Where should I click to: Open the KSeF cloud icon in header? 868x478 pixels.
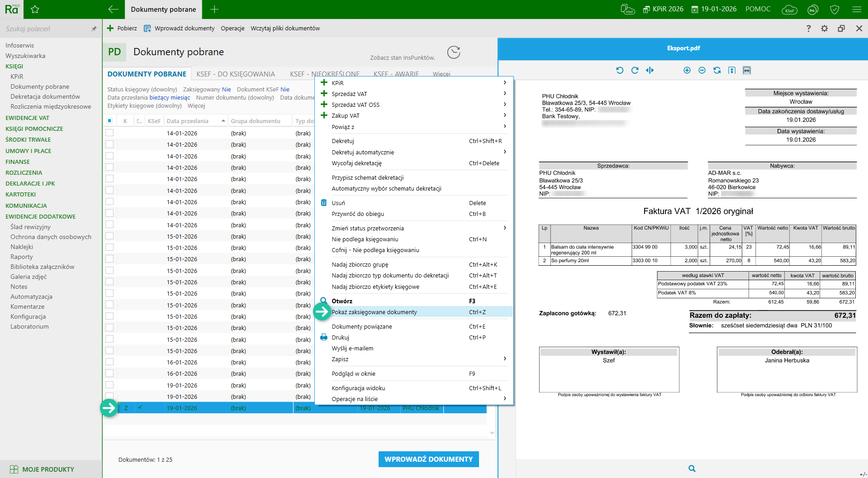(789, 10)
